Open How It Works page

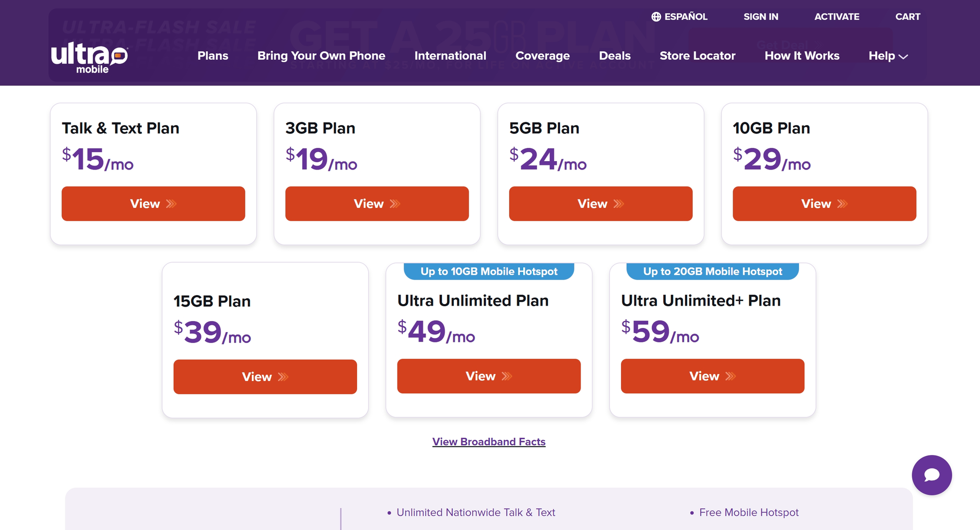tap(802, 56)
